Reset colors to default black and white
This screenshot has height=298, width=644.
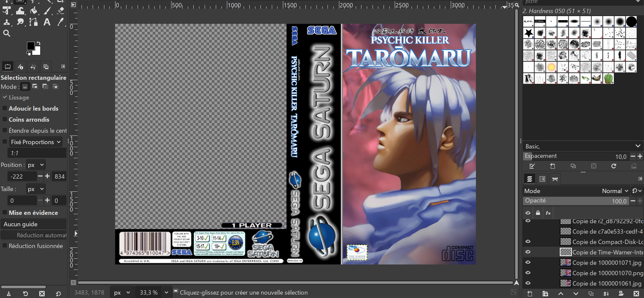coord(28,53)
